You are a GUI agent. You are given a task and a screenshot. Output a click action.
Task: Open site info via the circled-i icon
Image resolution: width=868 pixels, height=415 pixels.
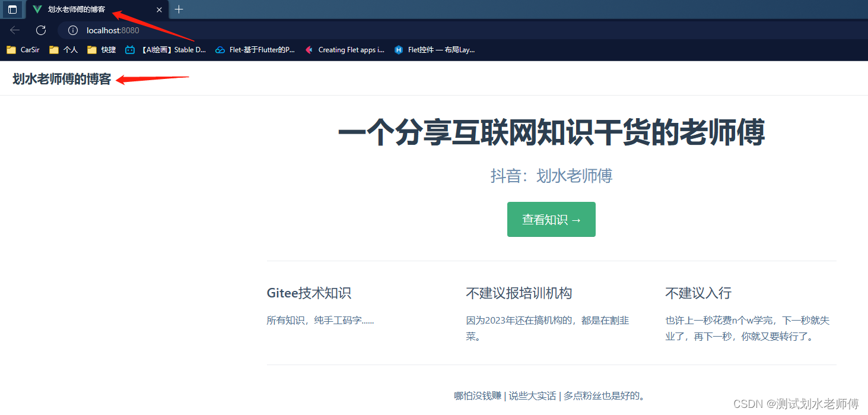(x=72, y=30)
